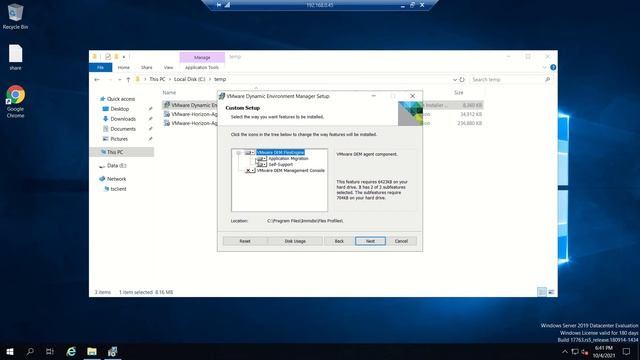Click temp in the address breadcrumb
The height and width of the screenshot is (360, 640).
pyautogui.click(x=220, y=79)
